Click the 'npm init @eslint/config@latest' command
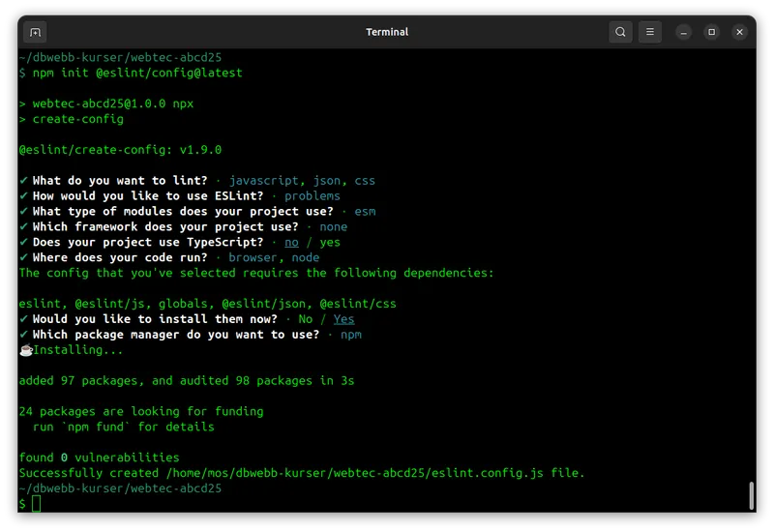Image resolution: width=774 pixels, height=532 pixels. click(137, 74)
